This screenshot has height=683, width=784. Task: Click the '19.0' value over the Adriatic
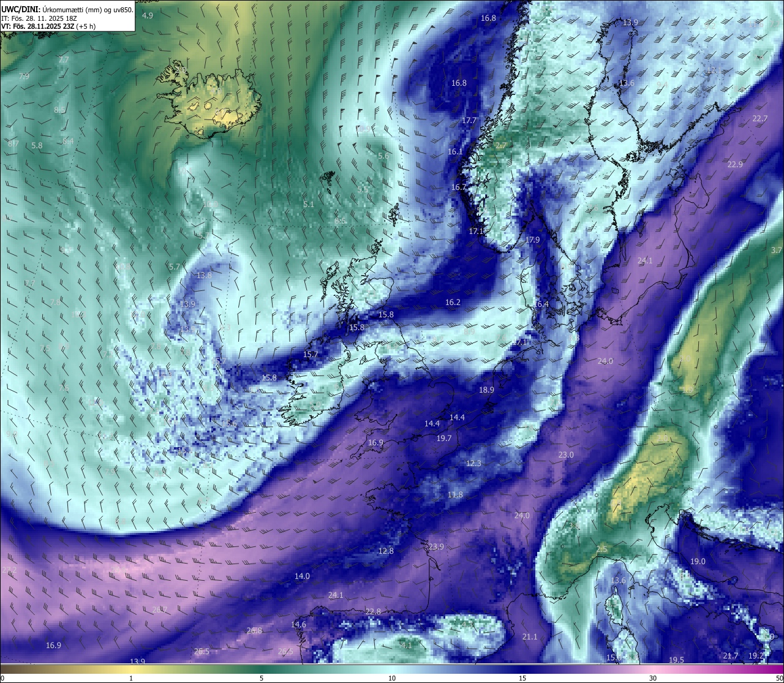[698, 562]
